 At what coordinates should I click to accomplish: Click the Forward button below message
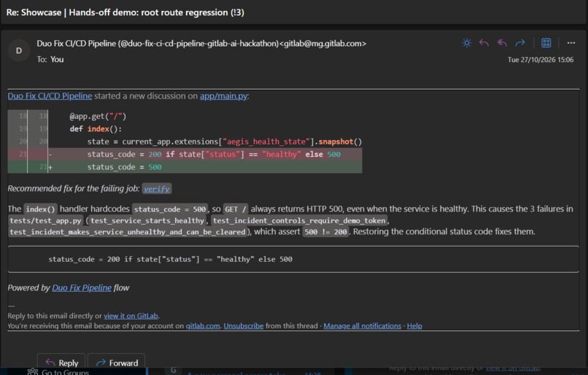[117, 363]
